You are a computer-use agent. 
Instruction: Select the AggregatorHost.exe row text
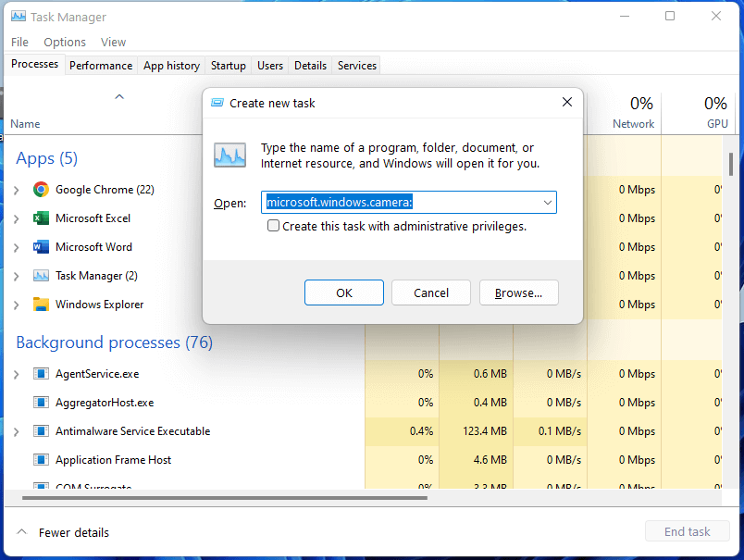pyautogui.click(x=105, y=403)
